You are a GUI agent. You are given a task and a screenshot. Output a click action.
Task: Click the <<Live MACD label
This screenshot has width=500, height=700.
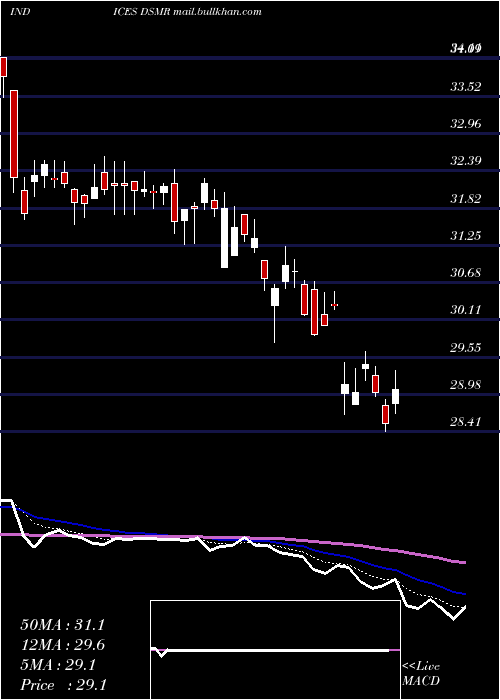tap(421, 674)
